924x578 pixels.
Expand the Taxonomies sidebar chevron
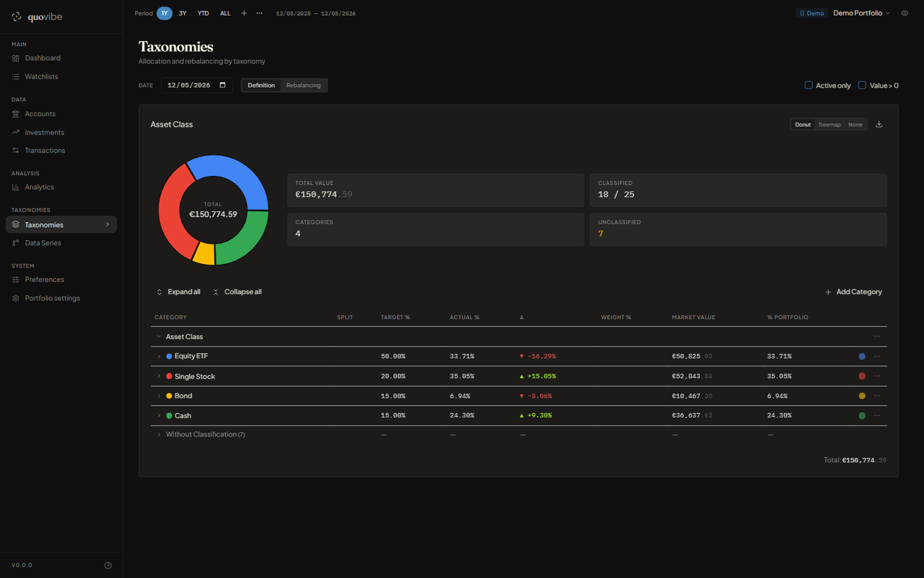[107, 225]
